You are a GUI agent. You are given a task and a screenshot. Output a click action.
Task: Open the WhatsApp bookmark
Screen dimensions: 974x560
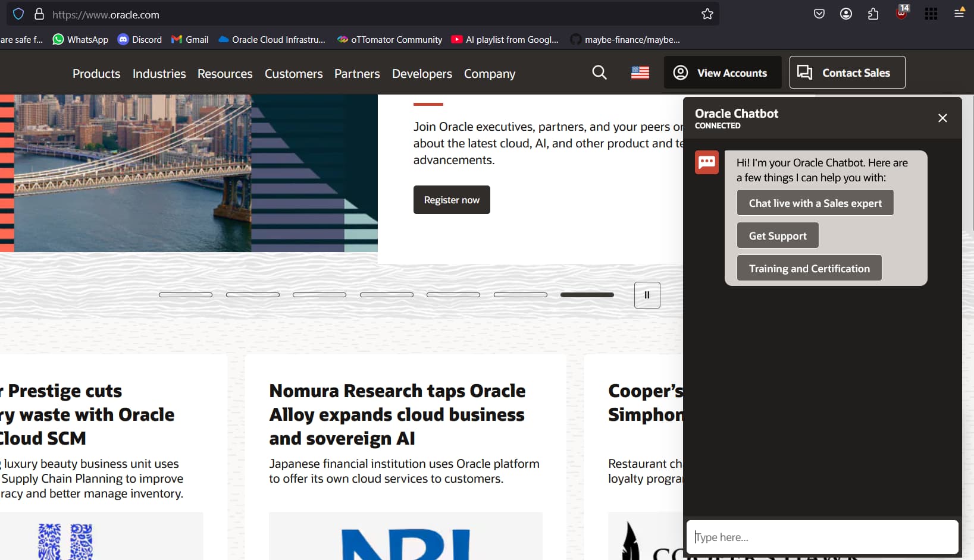pyautogui.click(x=80, y=40)
